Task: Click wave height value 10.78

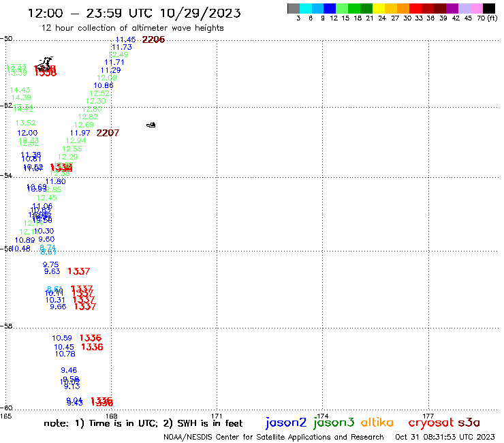Action: pyautogui.click(x=65, y=354)
